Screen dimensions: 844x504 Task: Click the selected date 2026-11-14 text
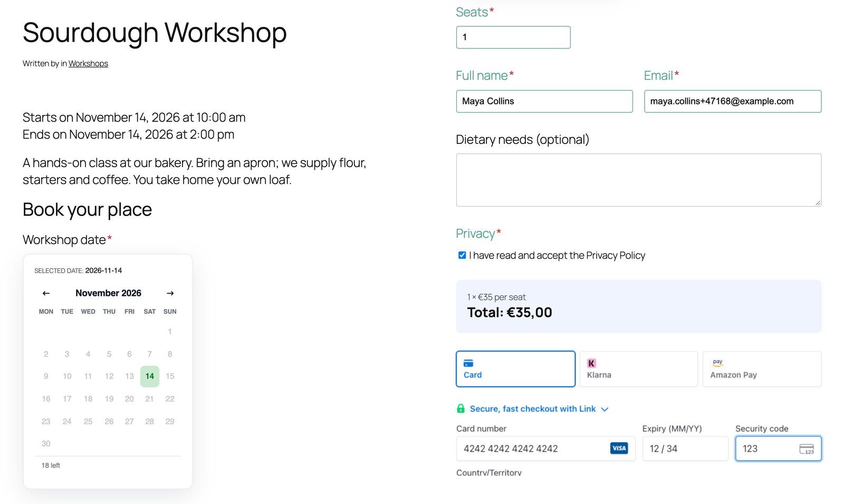click(103, 270)
